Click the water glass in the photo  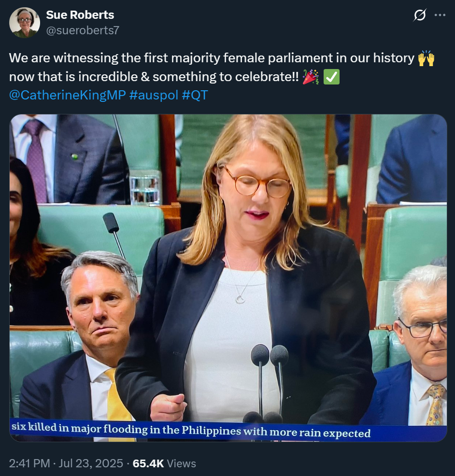(x=145, y=188)
